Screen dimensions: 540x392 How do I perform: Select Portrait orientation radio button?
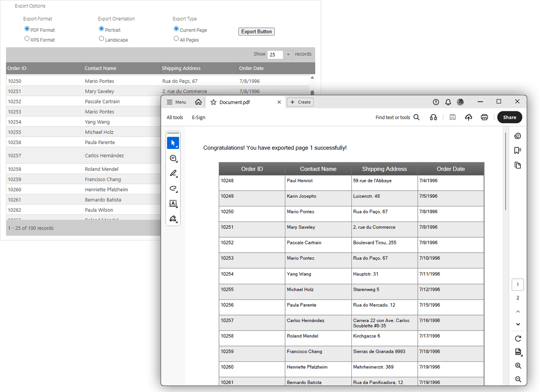click(101, 29)
